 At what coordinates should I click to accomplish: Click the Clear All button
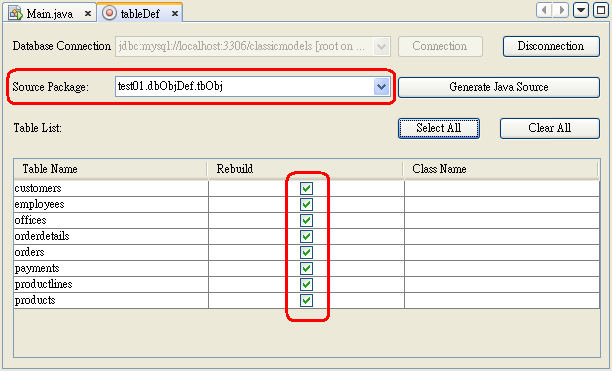550,128
